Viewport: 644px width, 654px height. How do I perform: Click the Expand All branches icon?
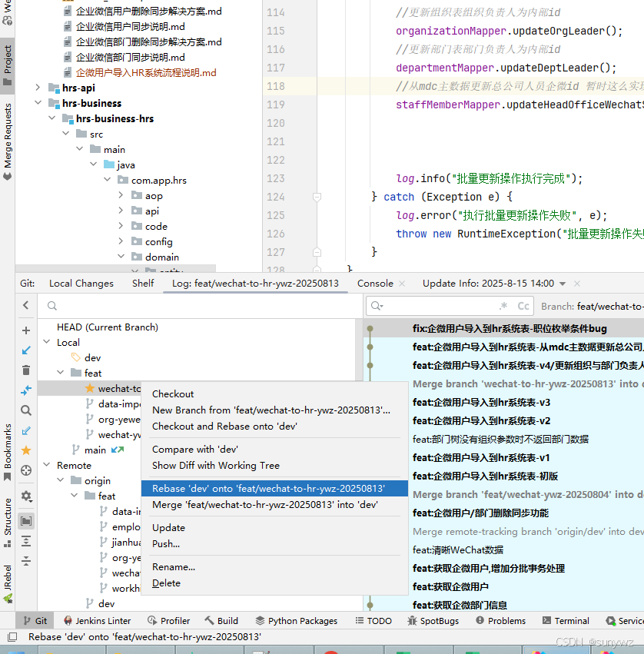(x=26, y=541)
